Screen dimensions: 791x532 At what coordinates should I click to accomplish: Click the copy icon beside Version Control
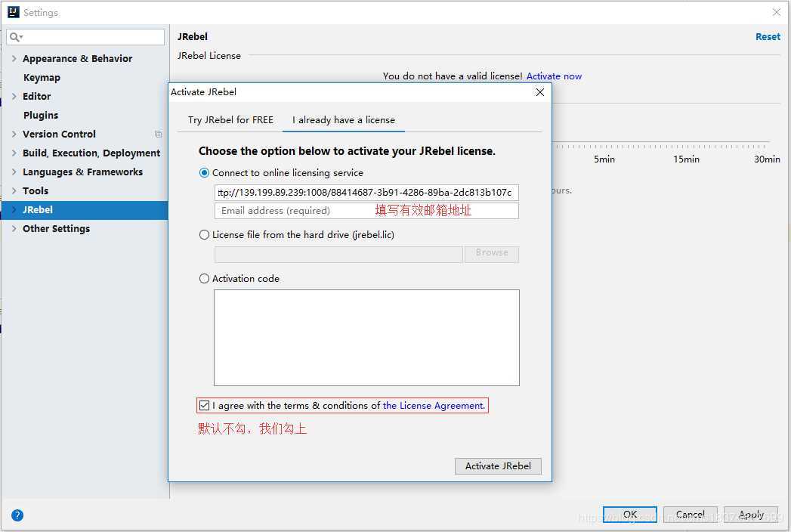tap(158, 135)
